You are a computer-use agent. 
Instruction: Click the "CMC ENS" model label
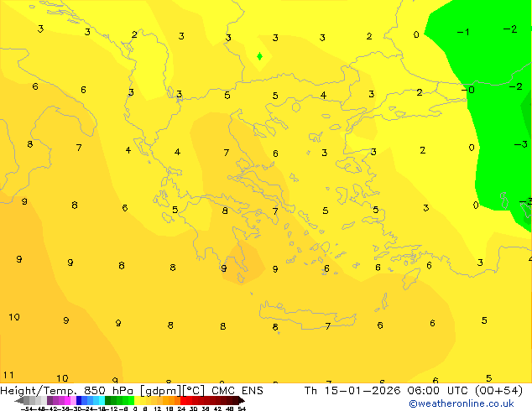(x=237, y=391)
